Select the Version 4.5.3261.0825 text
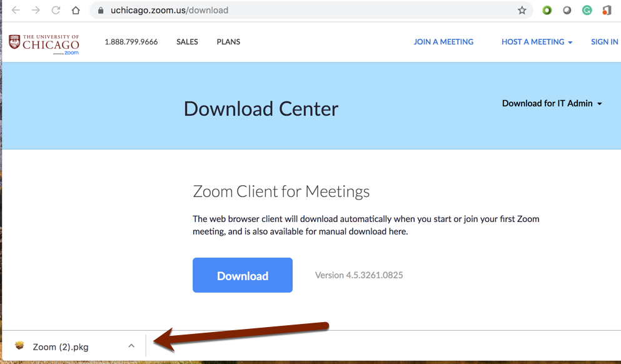This screenshot has width=621, height=364. click(x=359, y=275)
